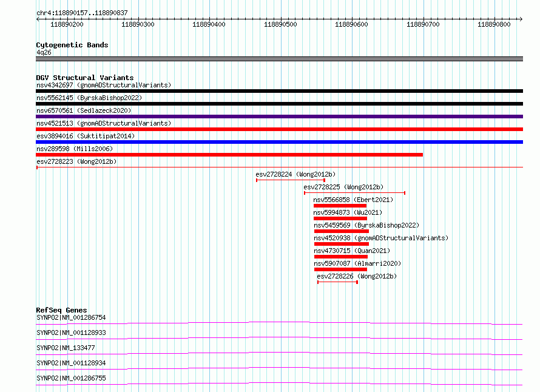Click the SYNPO2|NM_133477 gene label
This screenshot has height=392, width=540.
tap(66, 348)
